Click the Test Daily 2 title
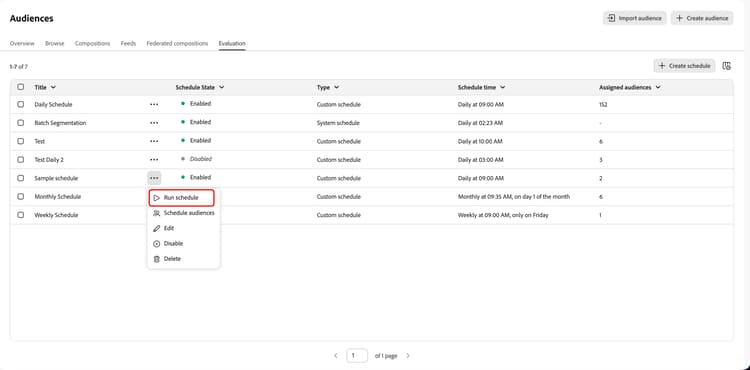This screenshot has width=750, height=370. pos(49,160)
